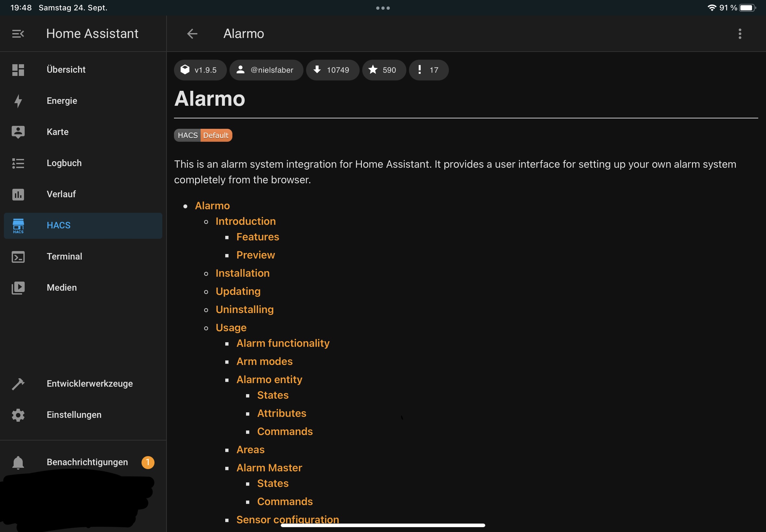Click the star count badge showing 590
The image size is (766, 532).
tap(384, 70)
